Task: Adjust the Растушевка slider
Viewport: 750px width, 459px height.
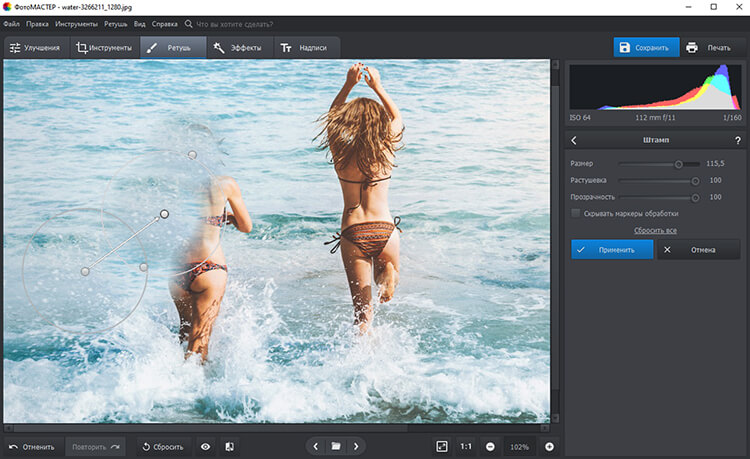Action: click(x=659, y=181)
